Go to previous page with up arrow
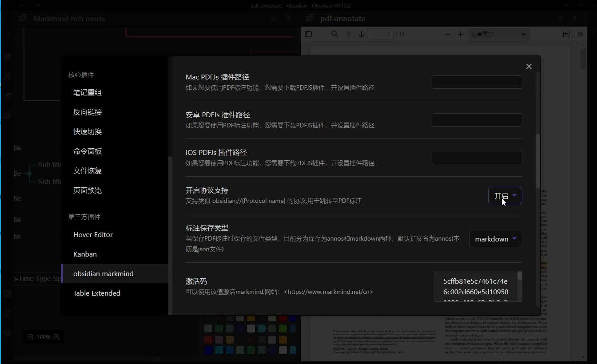Screen dimensions: 597x364 click(348, 34)
